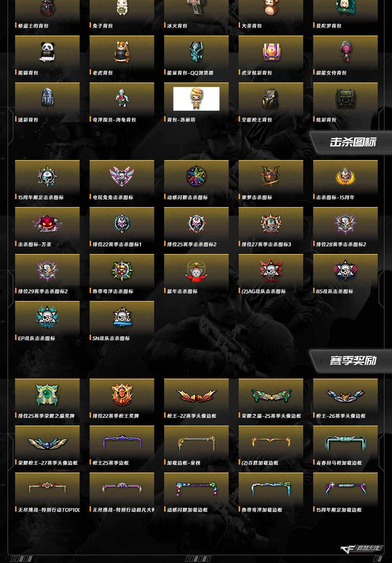This screenshot has width=392, height=563.
Task: Click the AG team kill icon
Action: click(271, 270)
